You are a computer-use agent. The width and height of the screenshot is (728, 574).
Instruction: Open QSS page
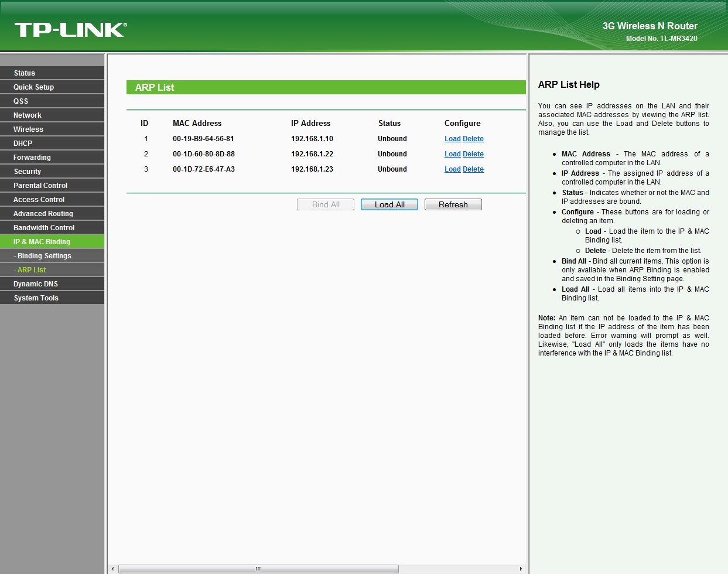tap(52, 101)
